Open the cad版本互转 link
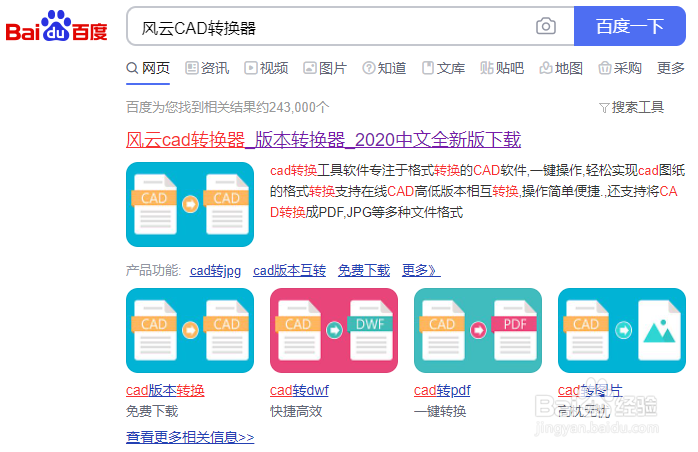This screenshot has height=452, width=698. point(289,270)
